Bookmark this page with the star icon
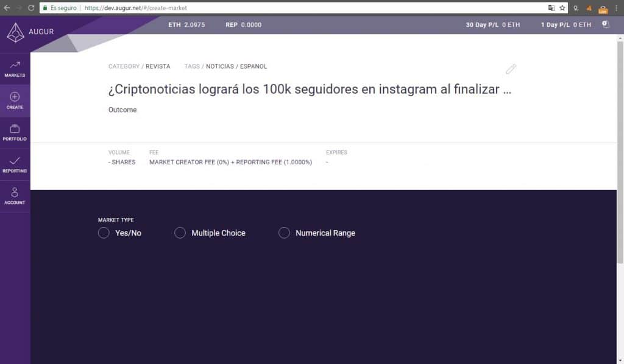The height and width of the screenshot is (364, 624). [x=562, y=7]
